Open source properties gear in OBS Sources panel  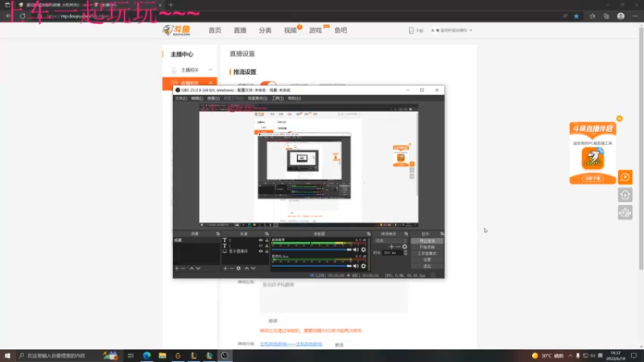pos(238,268)
